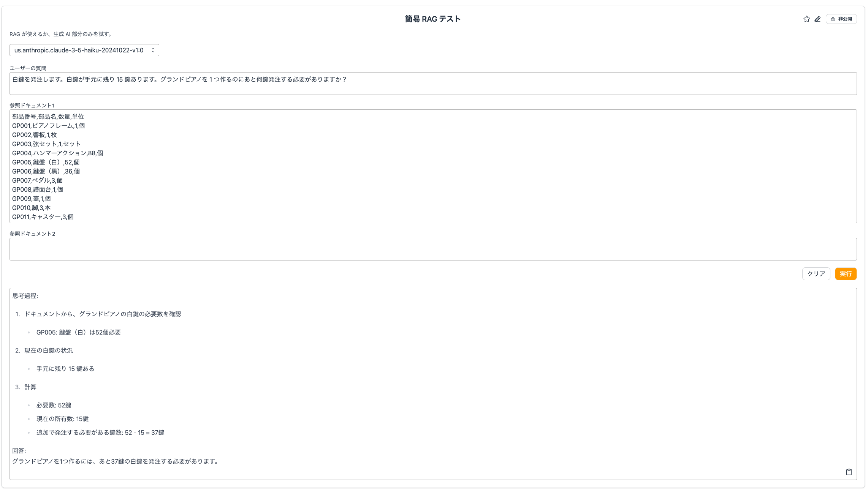868x491 pixels.
Task: Click into 参照ドキュメント1 text area
Action: [433, 166]
